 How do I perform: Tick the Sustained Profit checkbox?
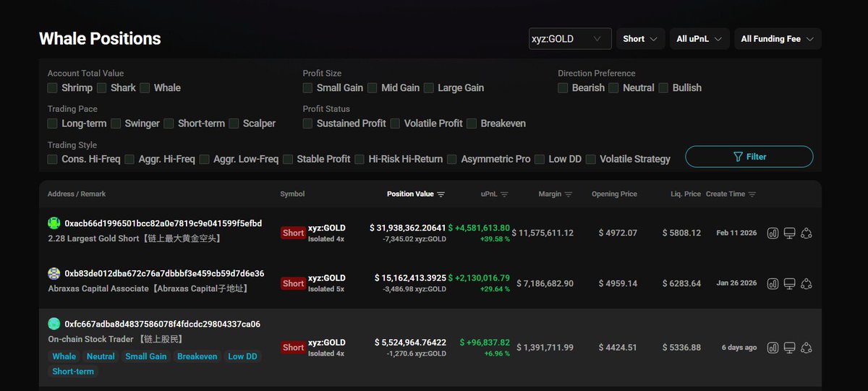click(x=307, y=124)
